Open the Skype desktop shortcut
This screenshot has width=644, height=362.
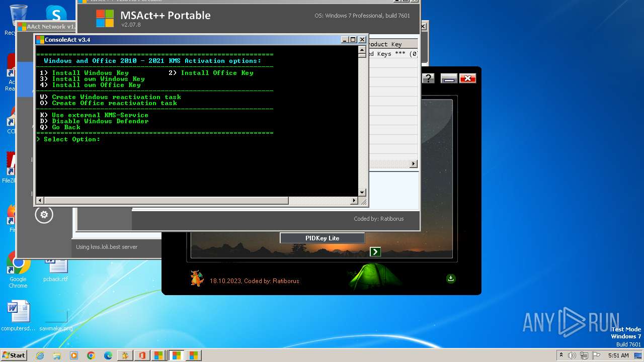(x=56, y=13)
